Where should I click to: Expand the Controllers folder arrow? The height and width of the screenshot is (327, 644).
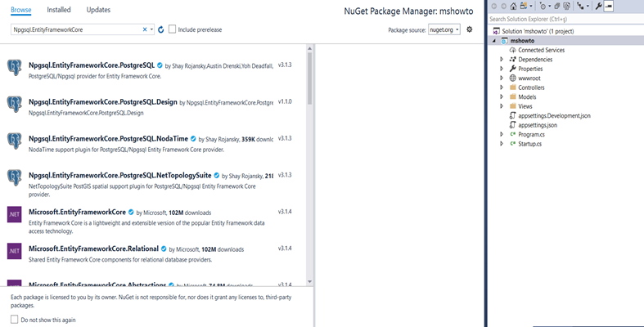point(502,87)
